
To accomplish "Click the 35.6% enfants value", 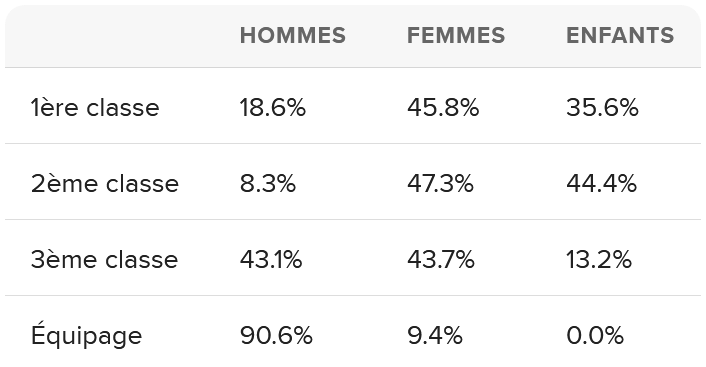I will [x=602, y=108].
